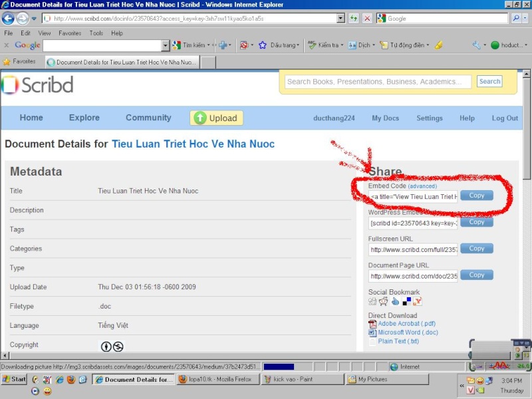Click the blue plus share icon in Google toolbar
Image resolution: width=532 pixels, height=399 pixels.
[223, 45]
